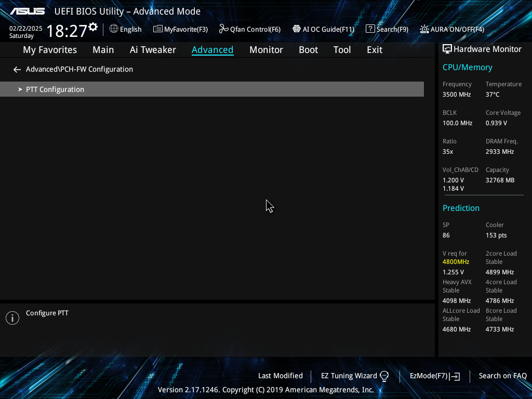Click the 18:27 clock time
Screen dimensions: 532x399
66,31
